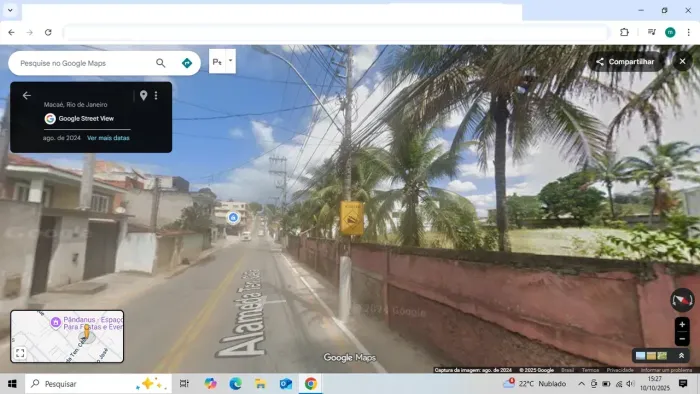Click the Google Street View label
The height and width of the screenshot is (394, 700).
point(86,119)
